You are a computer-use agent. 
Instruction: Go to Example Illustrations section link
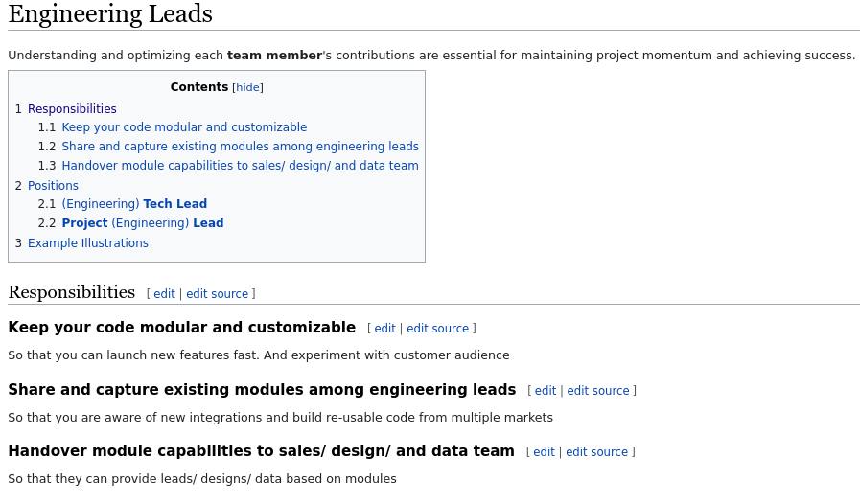click(x=88, y=243)
